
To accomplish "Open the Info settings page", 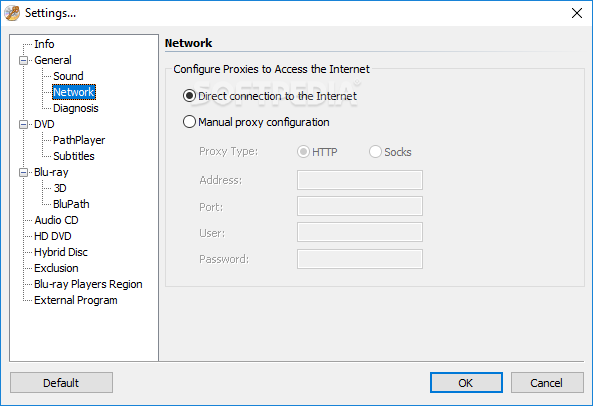I will [44, 44].
